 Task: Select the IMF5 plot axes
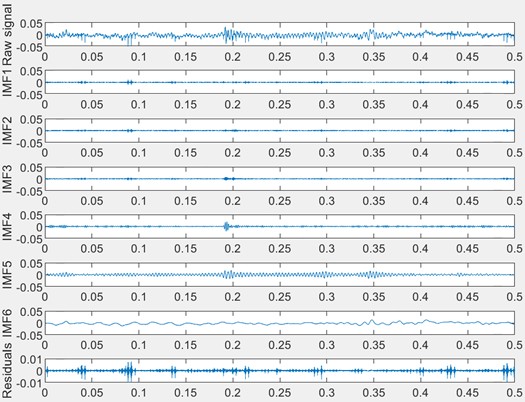(280, 275)
